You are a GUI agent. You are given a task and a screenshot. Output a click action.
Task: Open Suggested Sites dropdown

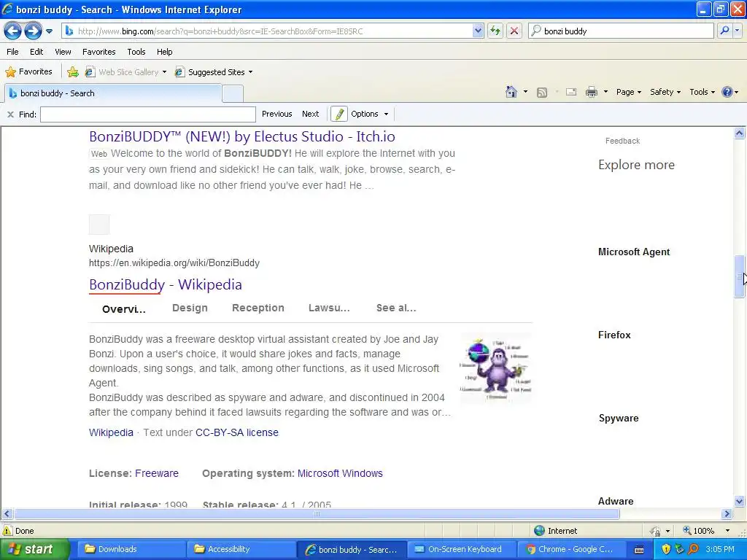click(214, 72)
